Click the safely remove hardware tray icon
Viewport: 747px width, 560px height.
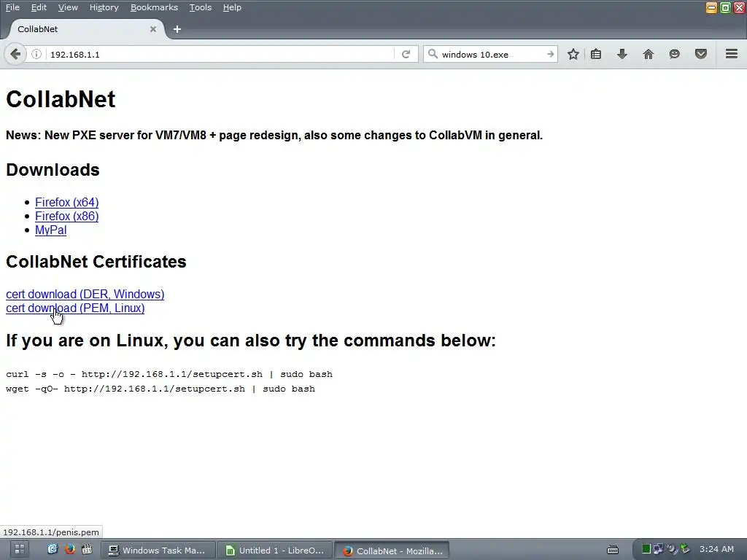pos(685,549)
